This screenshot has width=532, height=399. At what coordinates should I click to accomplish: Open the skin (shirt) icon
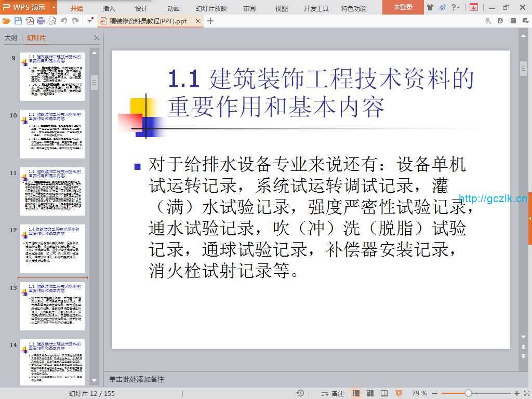click(430, 7)
